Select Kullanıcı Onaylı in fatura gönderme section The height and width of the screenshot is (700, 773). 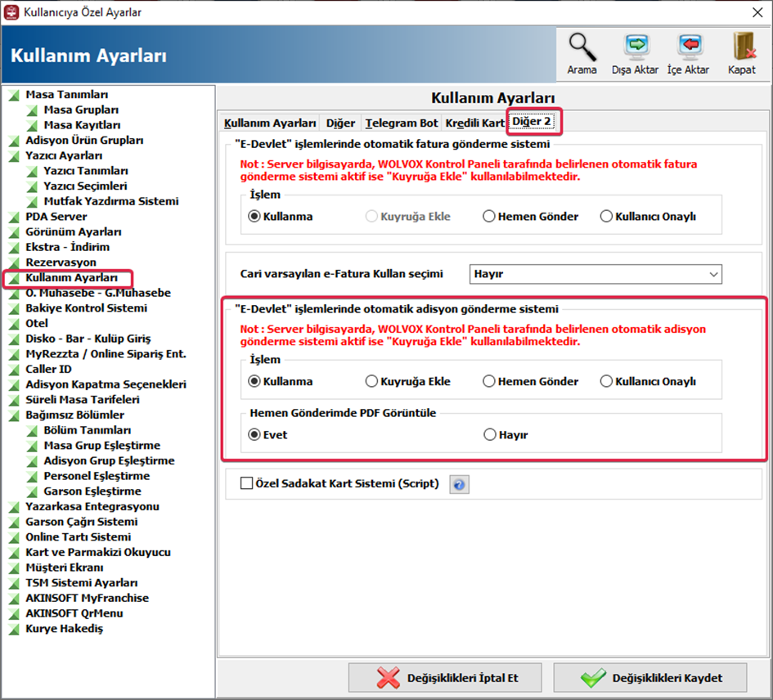point(606,217)
